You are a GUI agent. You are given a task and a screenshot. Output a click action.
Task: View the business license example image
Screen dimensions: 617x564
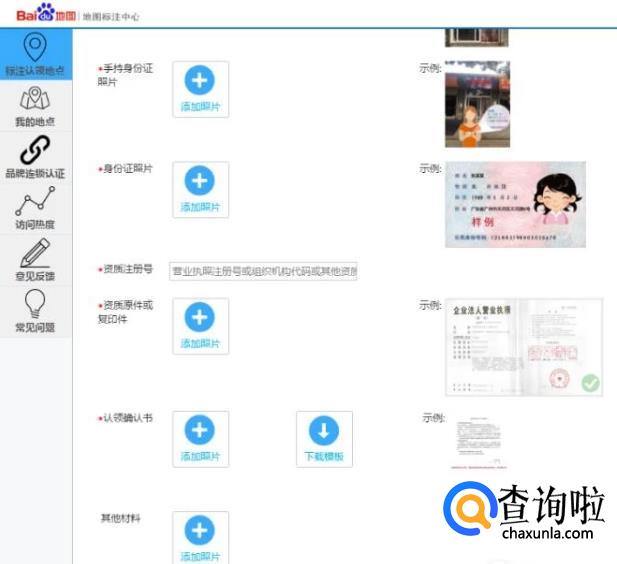click(523, 346)
